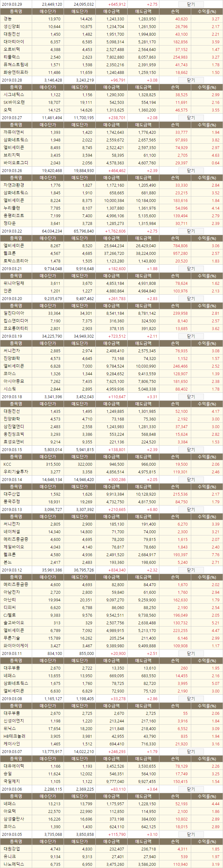Collapse the 2019.03.20 trade list

pos(191,299)
